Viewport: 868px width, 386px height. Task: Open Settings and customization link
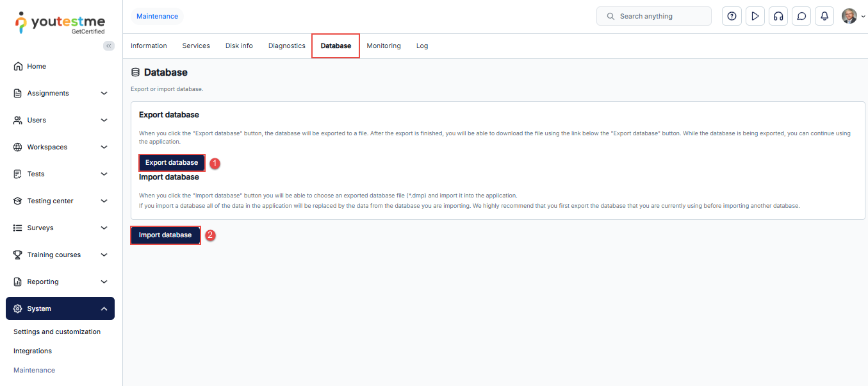57,331
